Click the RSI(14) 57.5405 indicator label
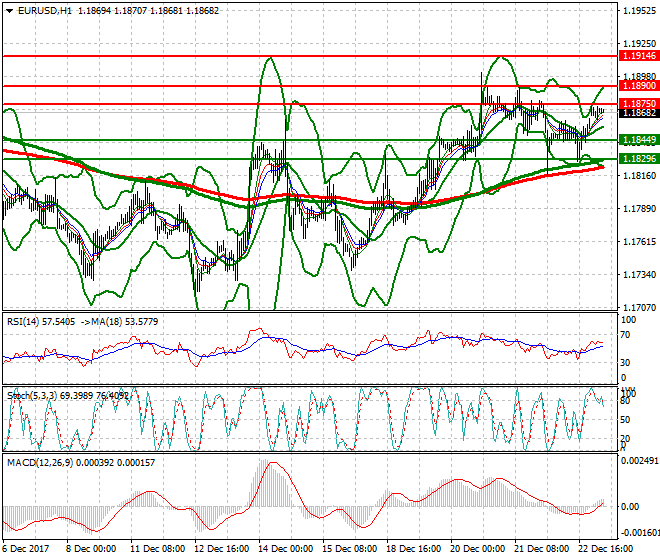 click(x=41, y=322)
